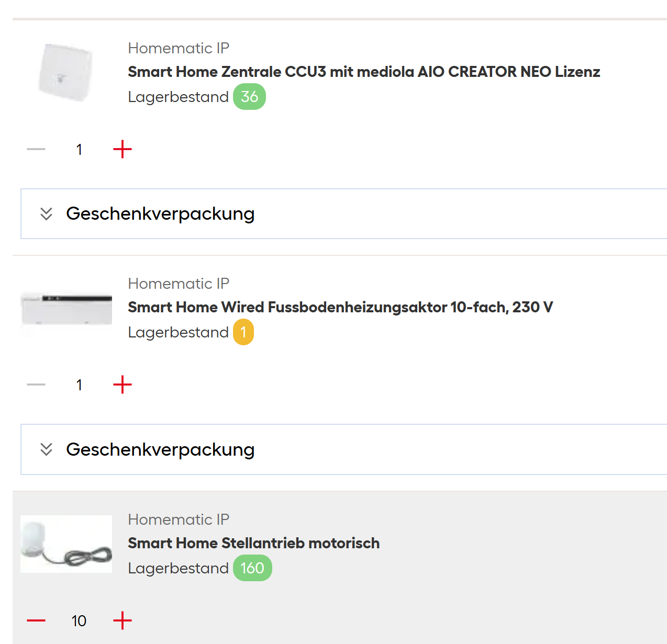Decrease quantity of Stellantrieb motorisch
The height and width of the screenshot is (644, 667).
point(36,621)
